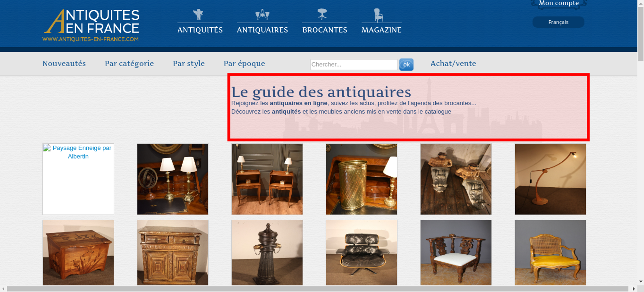This screenshot has width=644, height=292.
Task: Expand the Par catégorie menu
Action: coord(129,64)
